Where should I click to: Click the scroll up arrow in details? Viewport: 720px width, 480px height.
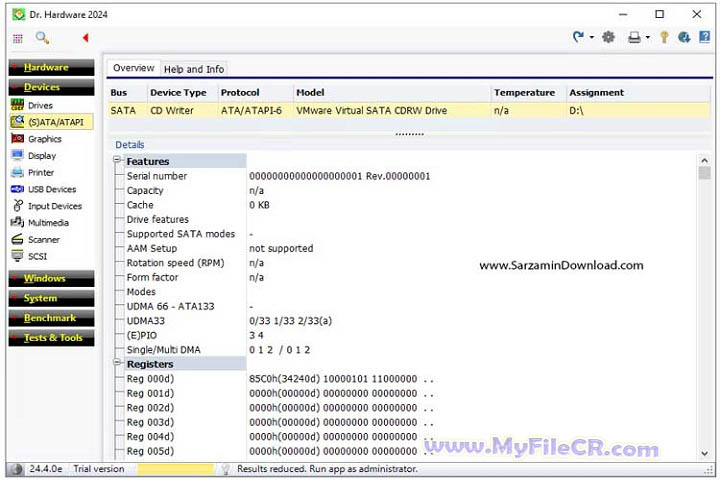click(x=704, y=161)
